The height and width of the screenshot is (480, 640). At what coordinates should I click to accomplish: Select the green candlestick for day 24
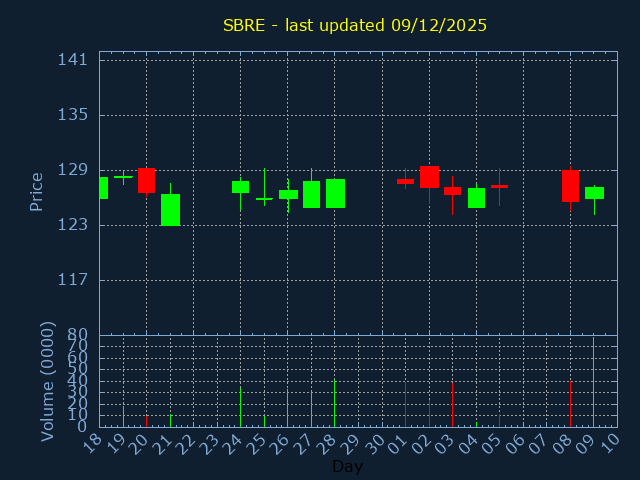(x=240, y=187)
